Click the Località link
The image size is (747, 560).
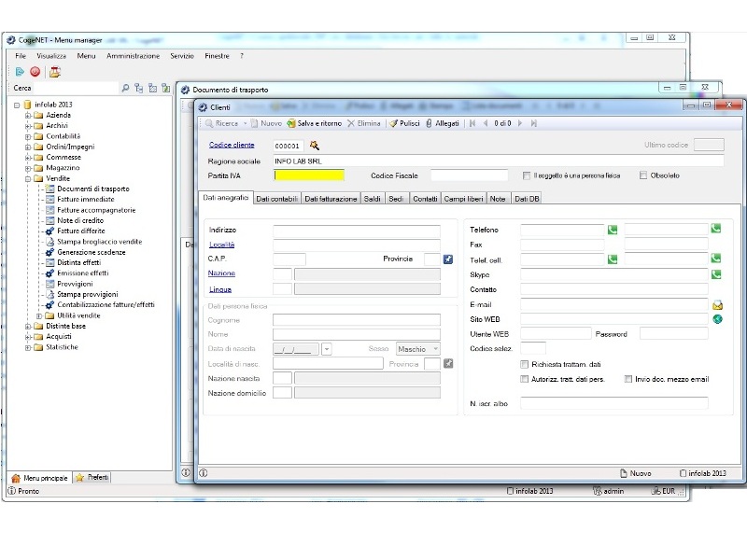pos(221,245)
